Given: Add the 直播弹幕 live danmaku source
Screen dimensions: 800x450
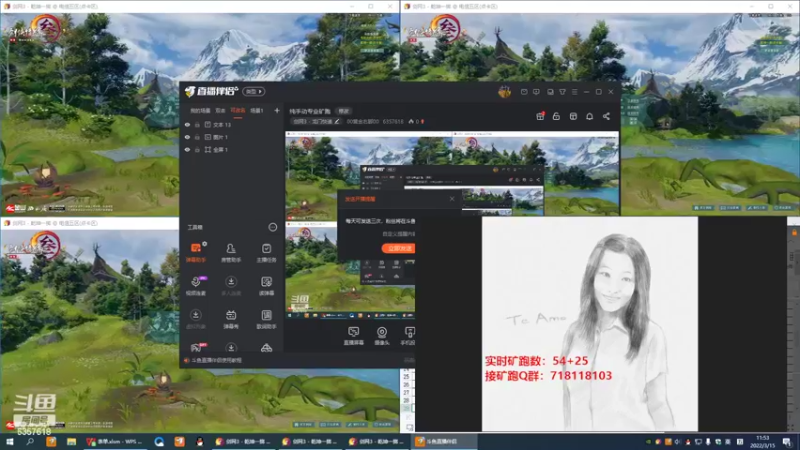Looking at the screenshot, I should [354, 336].
